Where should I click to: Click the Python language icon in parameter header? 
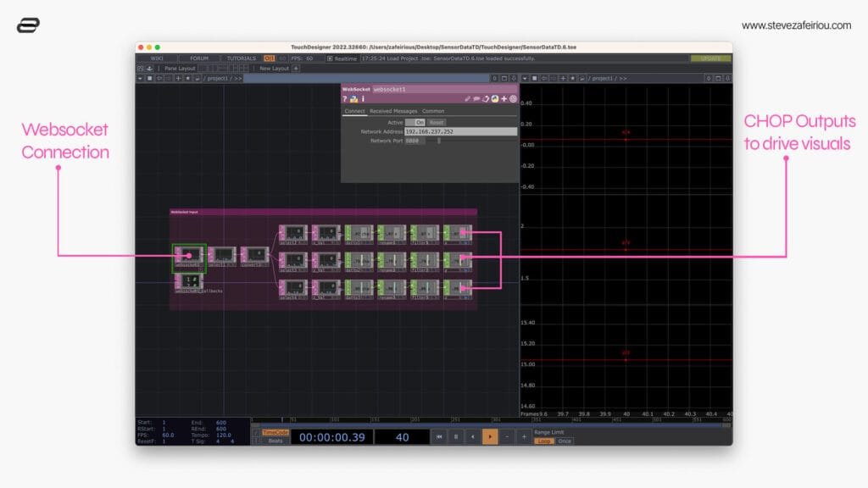click(x=494, y=99)
